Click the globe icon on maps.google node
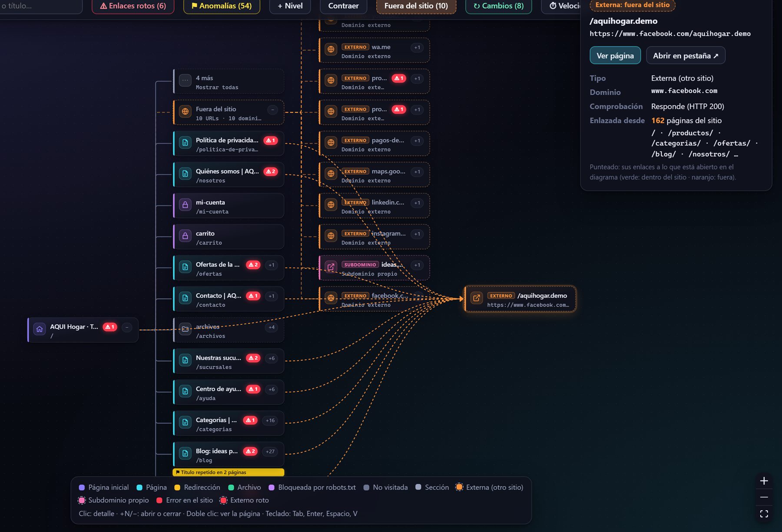This screenshot has height=532, width=782. (331, 174)
